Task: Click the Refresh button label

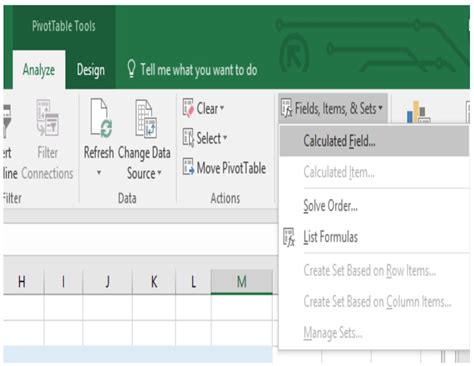Action: [x=99, y=153]
